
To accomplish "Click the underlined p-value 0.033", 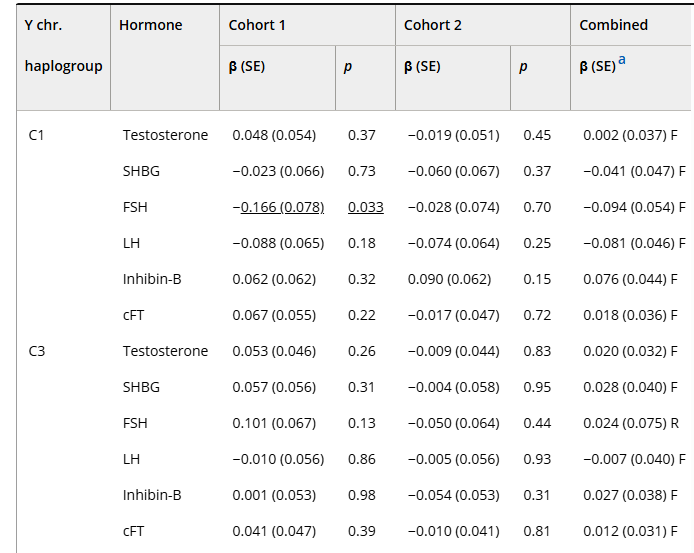I will click(365, 207).
